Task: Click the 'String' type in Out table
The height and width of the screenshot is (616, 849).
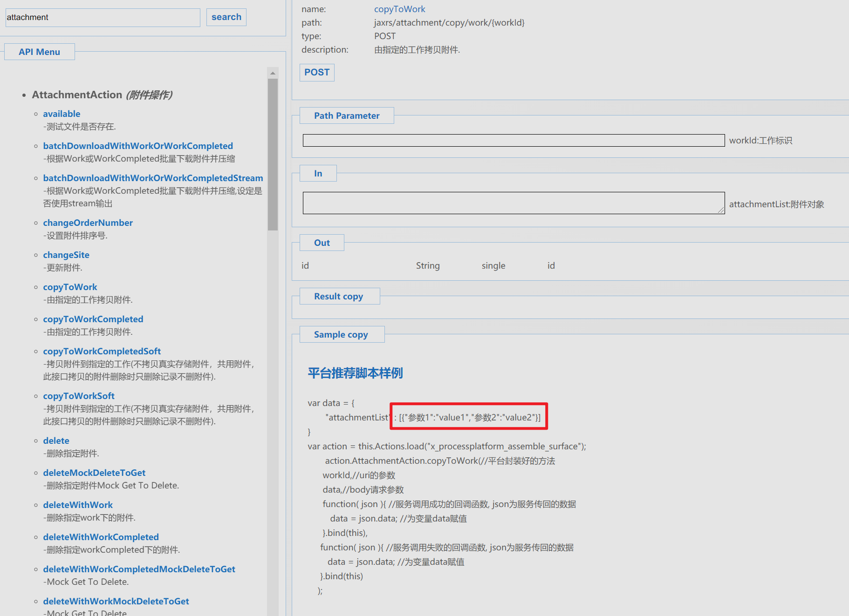Action: click(x=428, y=265)
